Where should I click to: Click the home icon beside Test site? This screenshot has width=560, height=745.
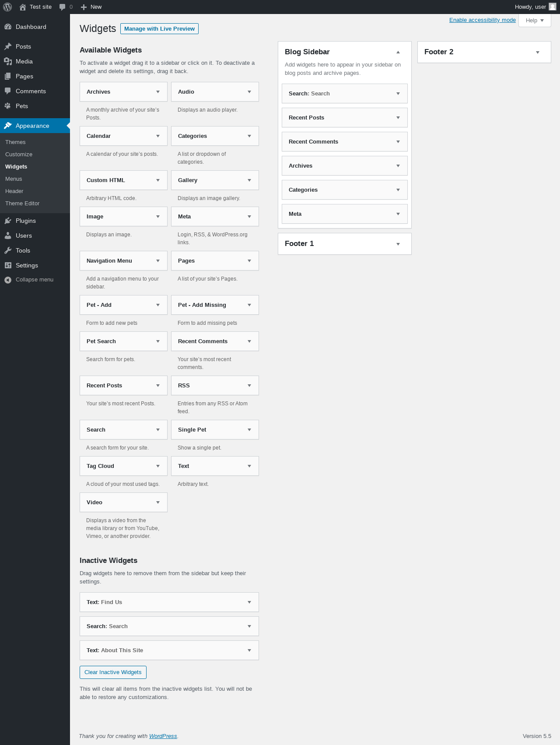point(23,7)
